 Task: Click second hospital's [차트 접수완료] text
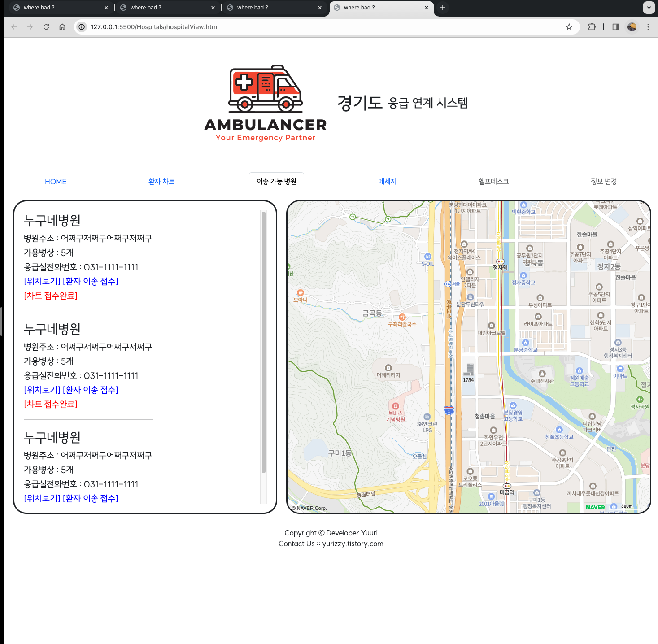click(51, 404)
